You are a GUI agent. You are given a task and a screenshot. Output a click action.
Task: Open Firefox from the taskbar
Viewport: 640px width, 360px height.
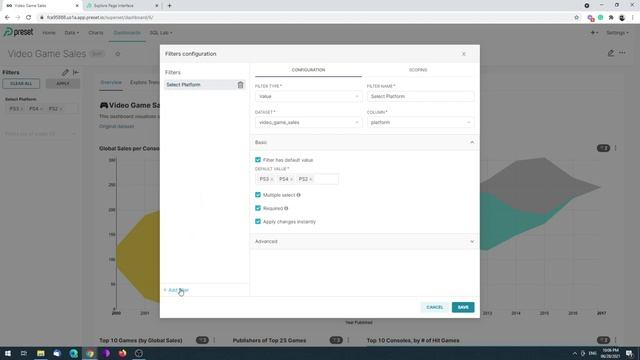[122, 353]
